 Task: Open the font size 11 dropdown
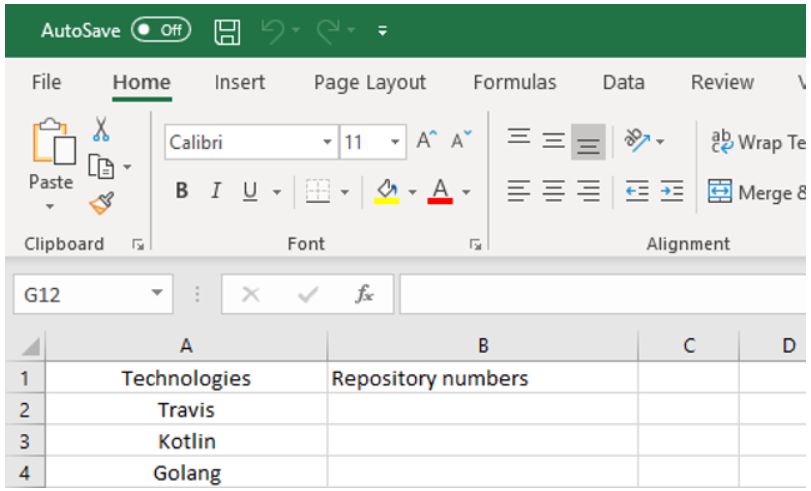(395, 142)
